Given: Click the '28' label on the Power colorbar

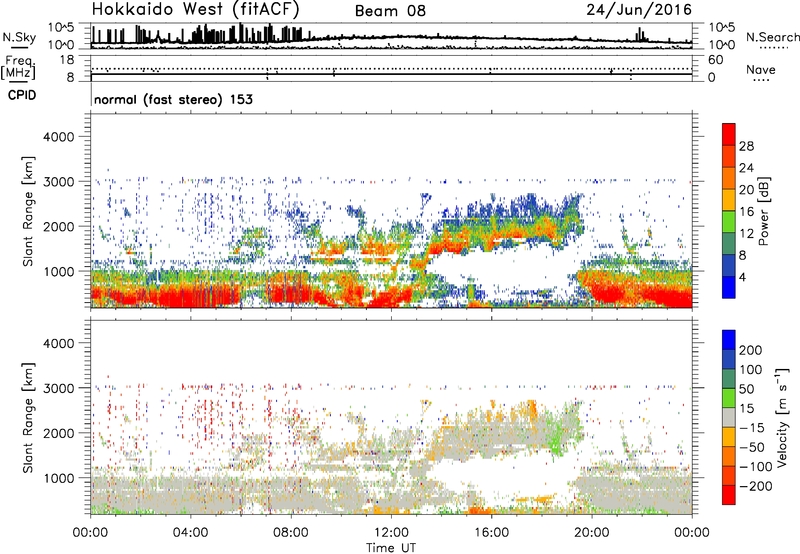Looking at the screenshot, I should [x=746, y=146].
